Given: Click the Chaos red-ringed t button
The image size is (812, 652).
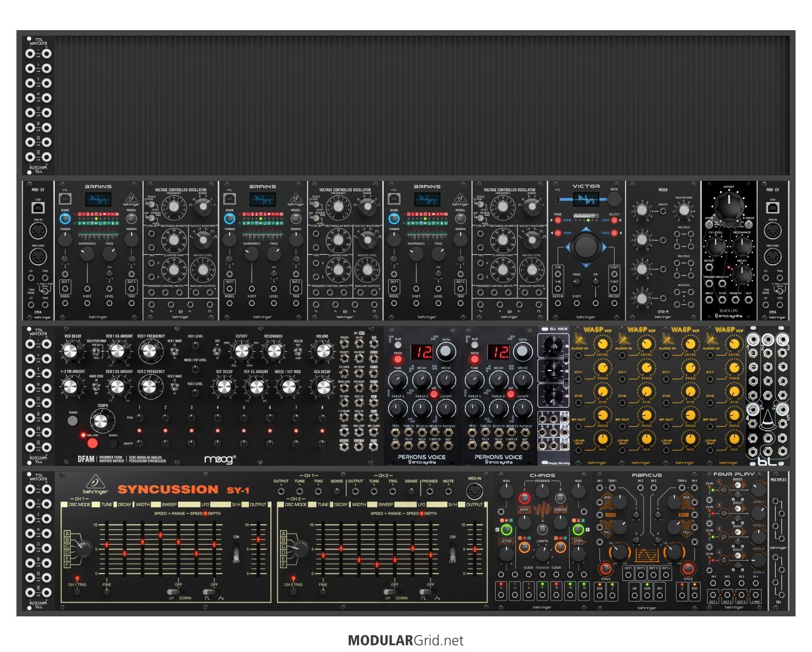Looking at the screenshot, I should (525, 498).
